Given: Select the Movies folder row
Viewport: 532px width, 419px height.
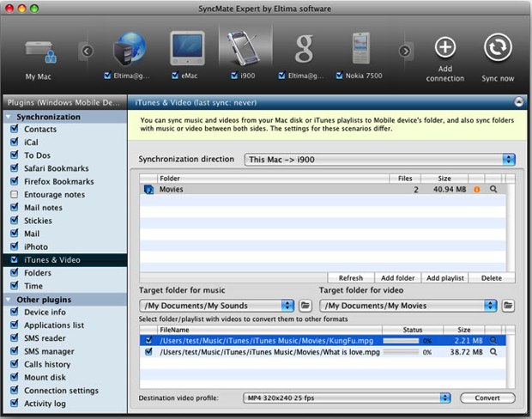Looking at the screenshot, I should coord(323,190).
